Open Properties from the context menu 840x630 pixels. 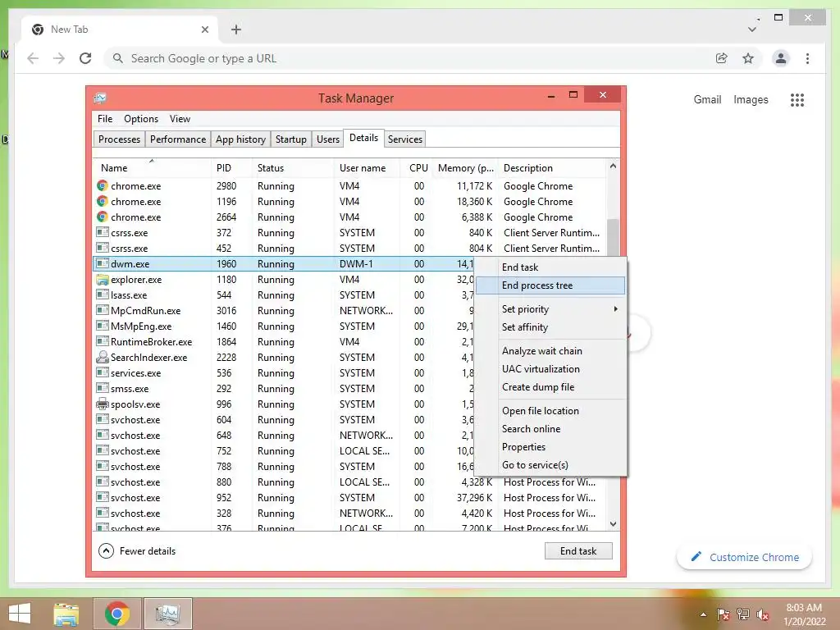tap(550, 447)
